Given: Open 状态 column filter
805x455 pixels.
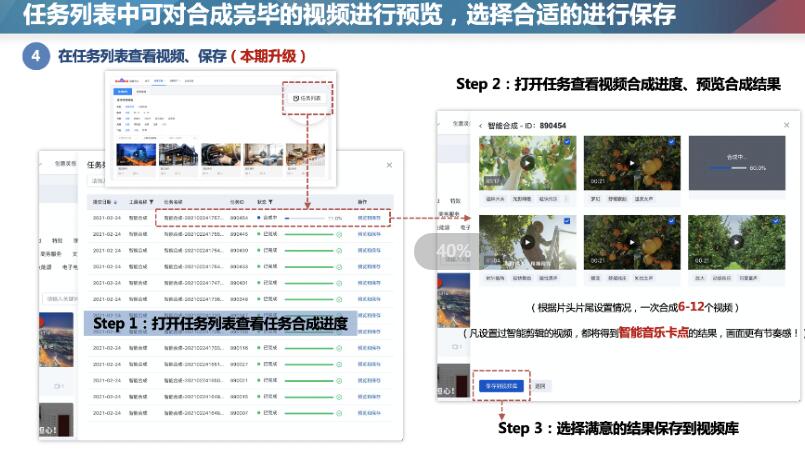Looking at the screenshot, I should [x=271, y=200].
